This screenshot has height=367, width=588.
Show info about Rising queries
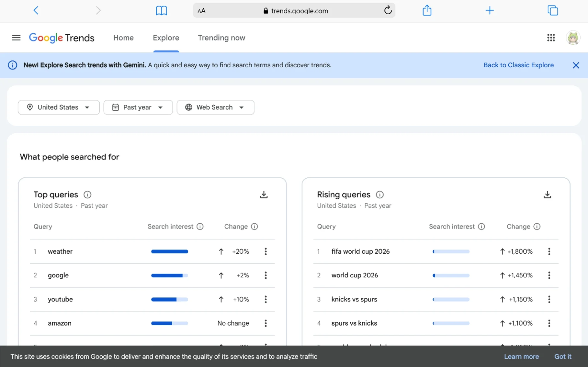[x=379, y=195]
